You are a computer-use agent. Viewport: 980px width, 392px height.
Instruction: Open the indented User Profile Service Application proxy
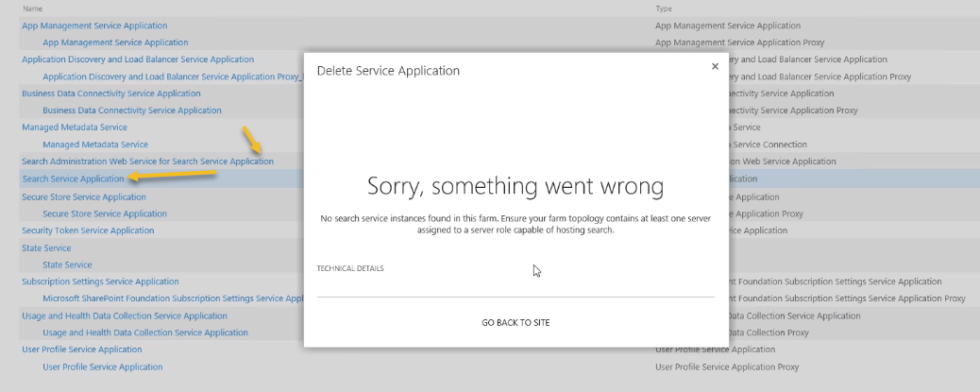(x=103, y=366)
